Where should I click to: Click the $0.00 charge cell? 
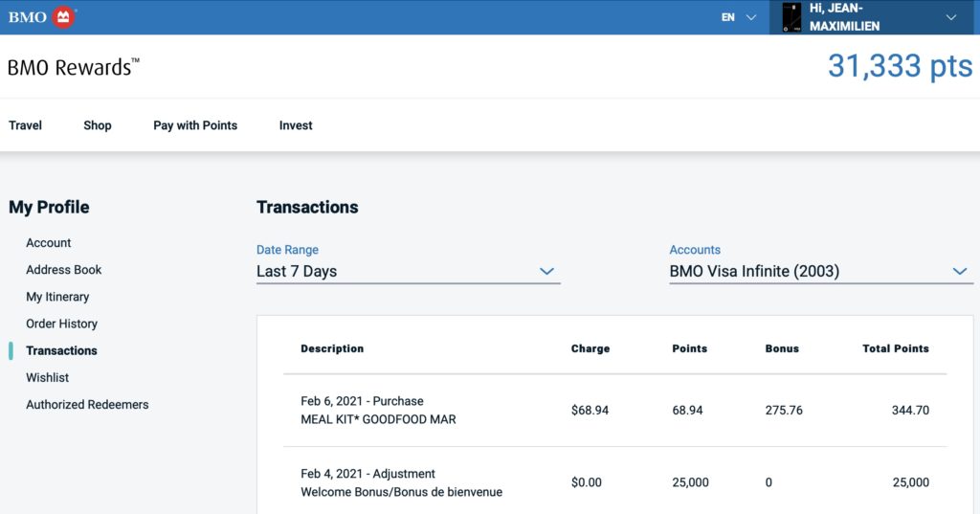(587, 482)
